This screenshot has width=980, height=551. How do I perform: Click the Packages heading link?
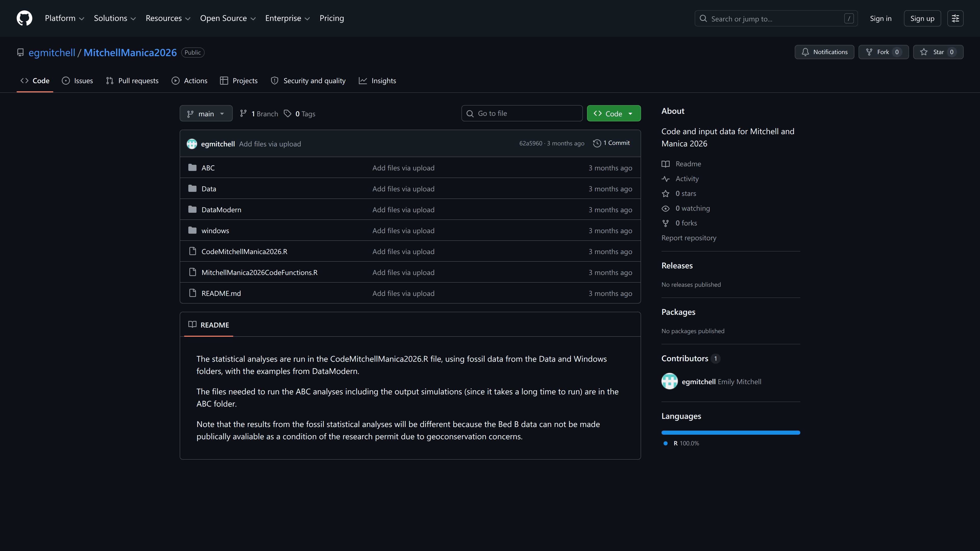tap(678, 312)
